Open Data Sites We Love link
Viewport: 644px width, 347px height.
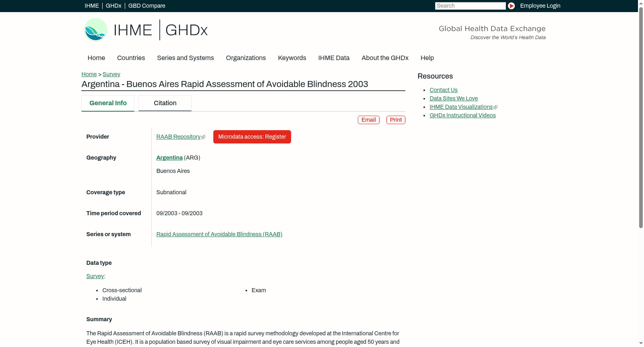coord(454,98)
